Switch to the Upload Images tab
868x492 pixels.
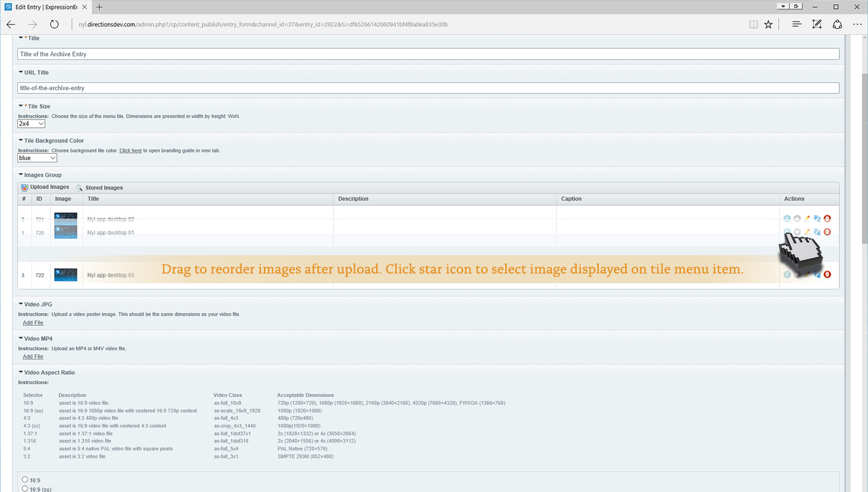45,187
